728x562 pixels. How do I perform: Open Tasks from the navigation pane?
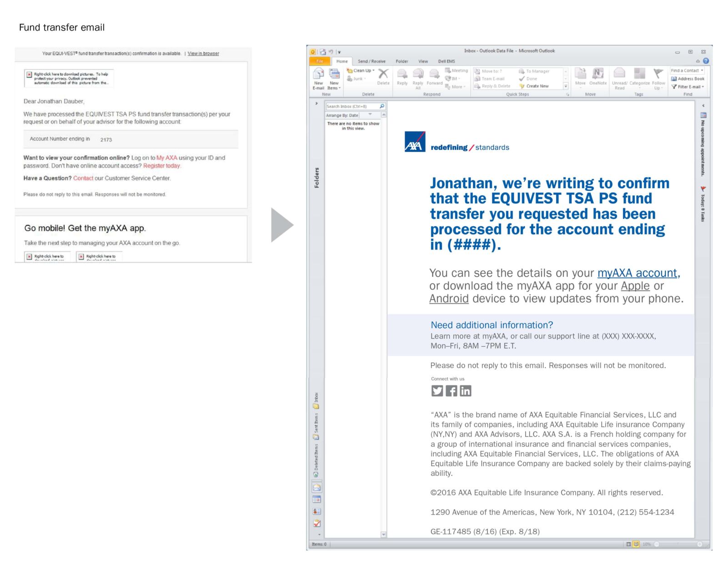[317, 523]
